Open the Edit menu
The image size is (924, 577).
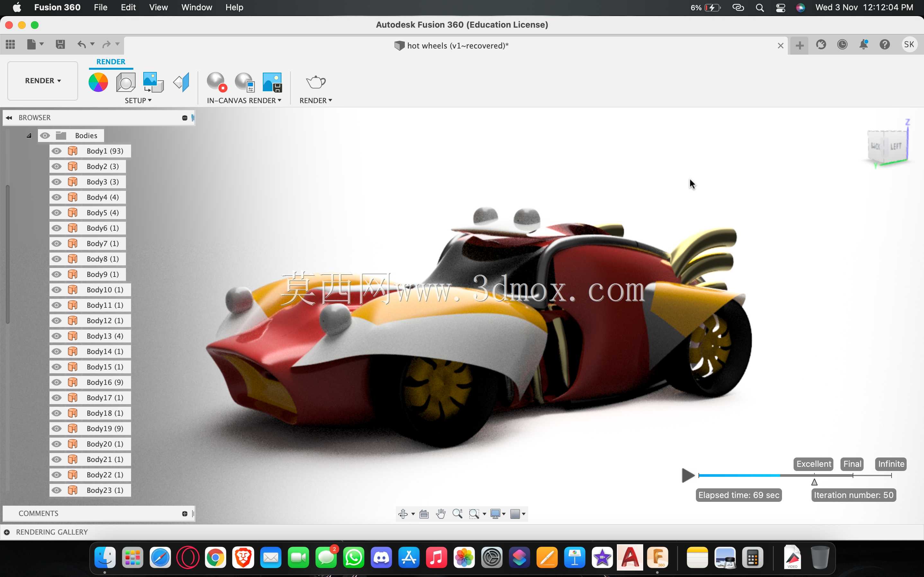click(128, 8)
